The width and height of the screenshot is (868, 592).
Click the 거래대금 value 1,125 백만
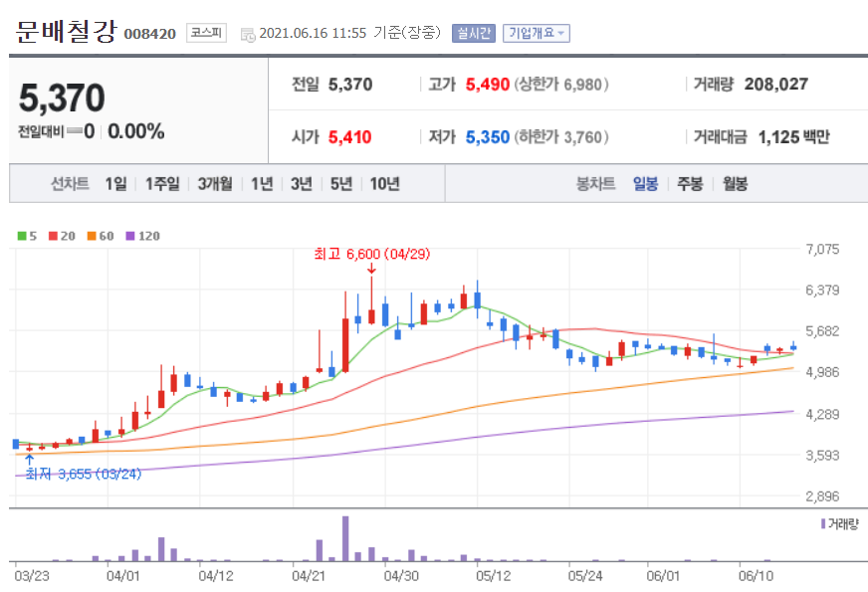793,136
